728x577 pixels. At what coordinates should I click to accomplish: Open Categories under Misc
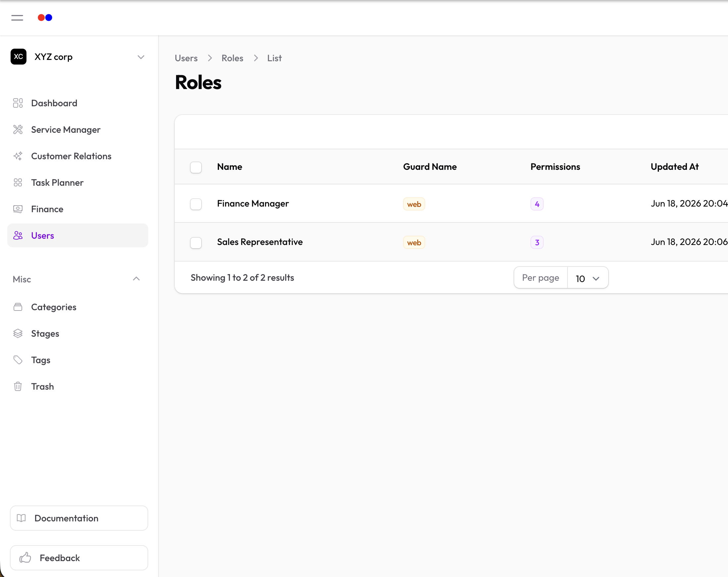tap(78, 307)
